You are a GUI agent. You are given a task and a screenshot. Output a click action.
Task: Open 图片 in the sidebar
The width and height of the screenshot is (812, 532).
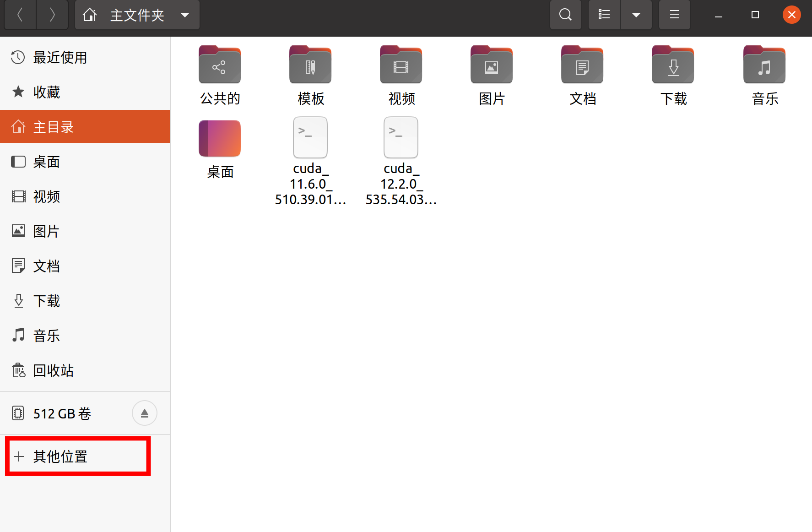click(x=85, y=232)
